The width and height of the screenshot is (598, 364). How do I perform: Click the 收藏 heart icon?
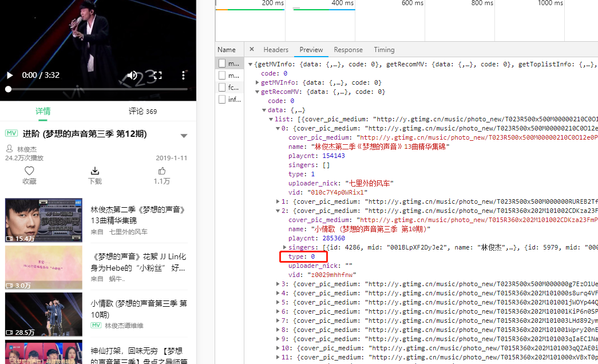(x=29, y=171)
